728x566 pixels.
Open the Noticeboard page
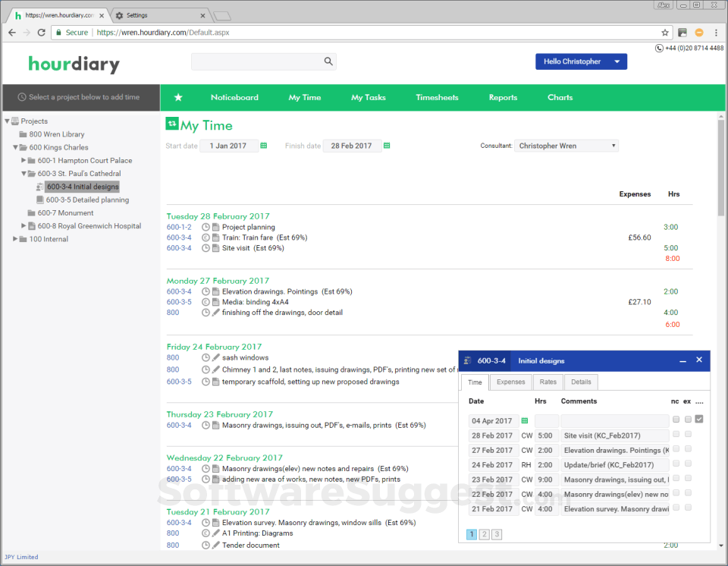click(234, 97)
